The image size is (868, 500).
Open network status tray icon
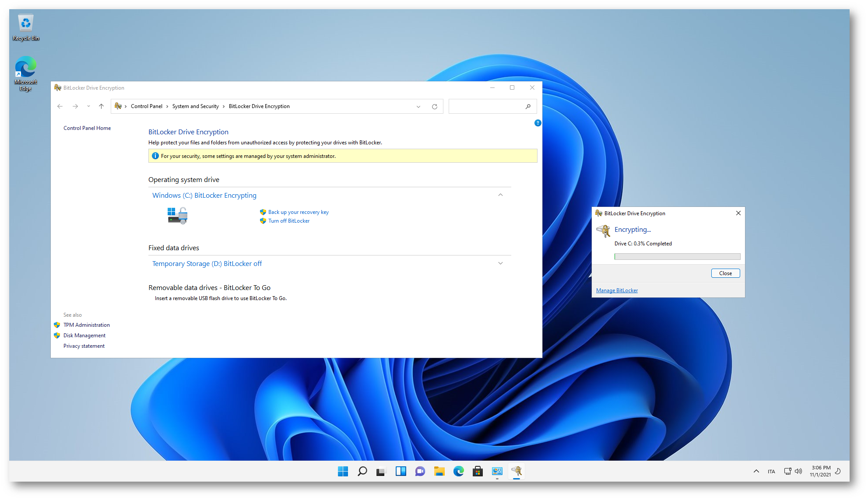tap(787, 471)
